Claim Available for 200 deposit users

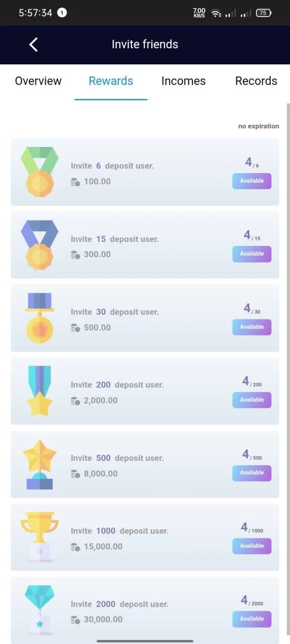(x=252, y=400)
